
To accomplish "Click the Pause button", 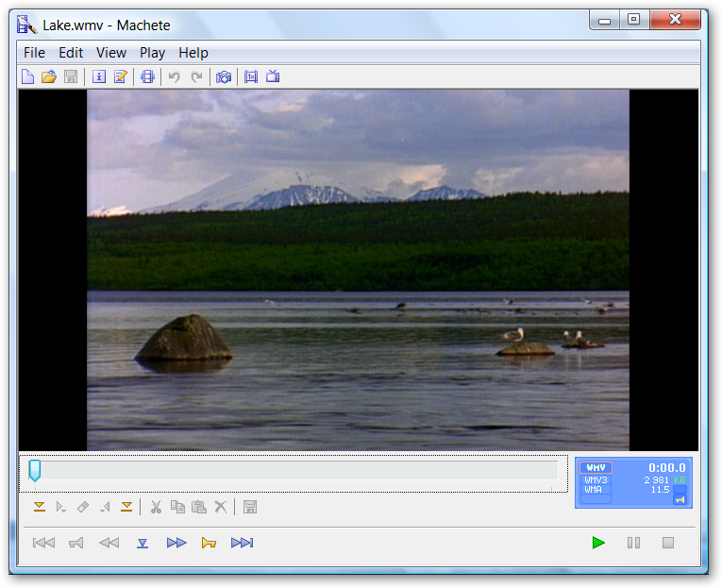I will click(x=633, y=543).
